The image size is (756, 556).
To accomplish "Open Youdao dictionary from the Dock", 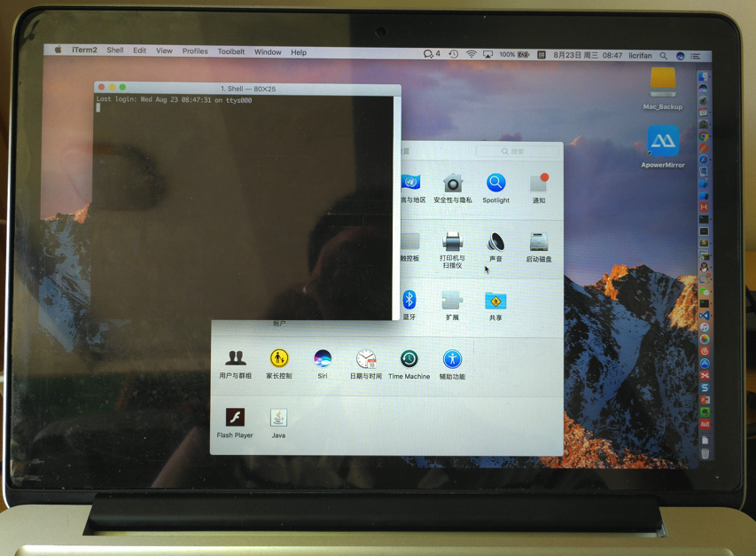I will pyautogui.click(x=705, y=425).
